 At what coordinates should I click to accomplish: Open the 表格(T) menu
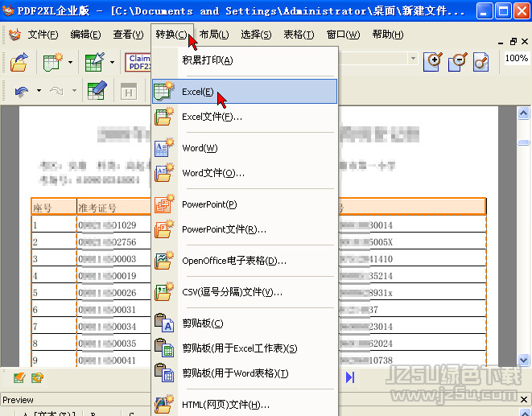click(x=299, y=35)
